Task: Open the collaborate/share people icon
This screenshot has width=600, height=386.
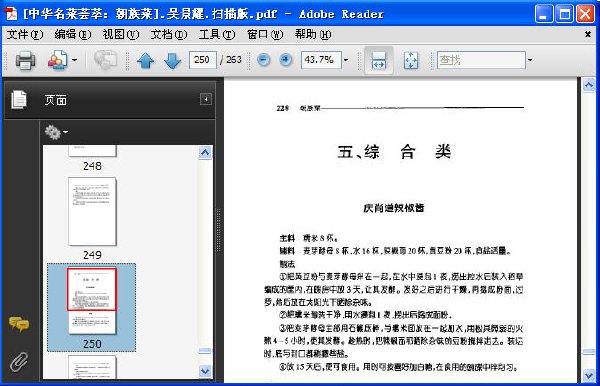Action: (57, 60)
